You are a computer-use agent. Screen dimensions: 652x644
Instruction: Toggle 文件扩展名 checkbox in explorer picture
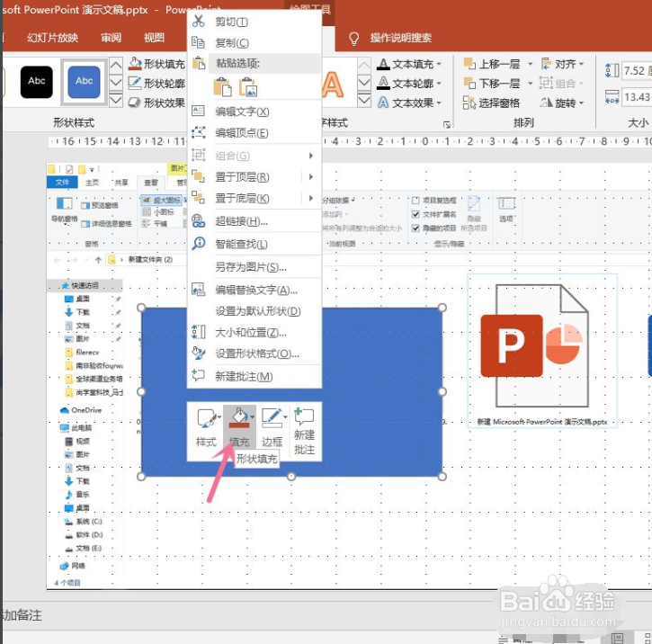click(415, 214)
